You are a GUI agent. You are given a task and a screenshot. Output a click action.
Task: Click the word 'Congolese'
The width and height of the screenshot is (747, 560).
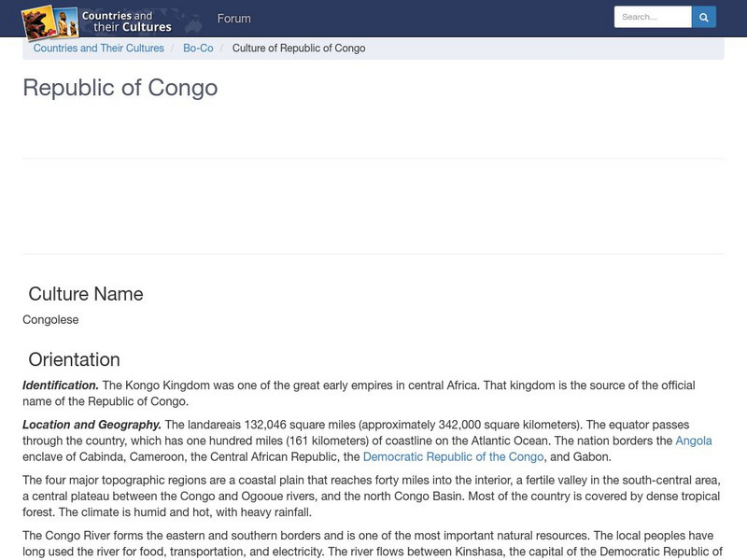click(x=50, y=319)
